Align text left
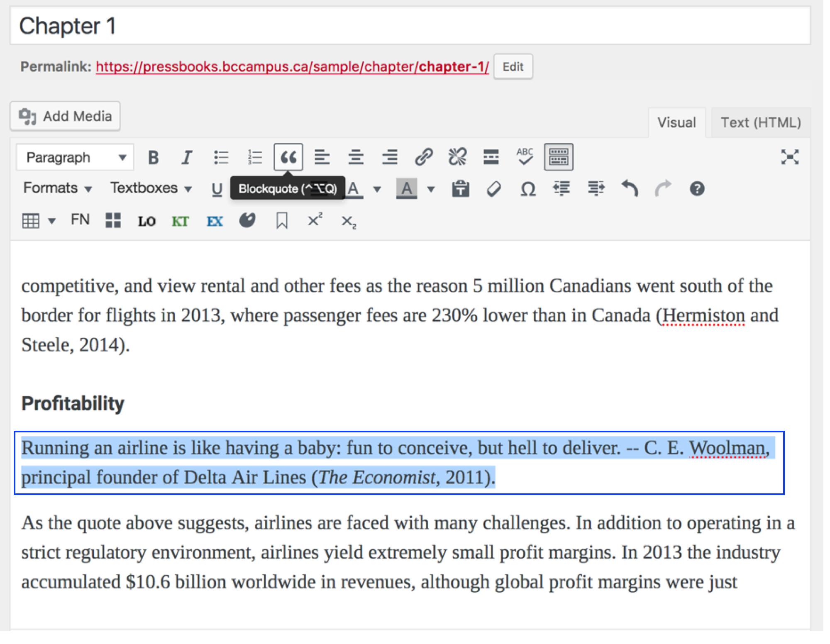 pos(322,157)
